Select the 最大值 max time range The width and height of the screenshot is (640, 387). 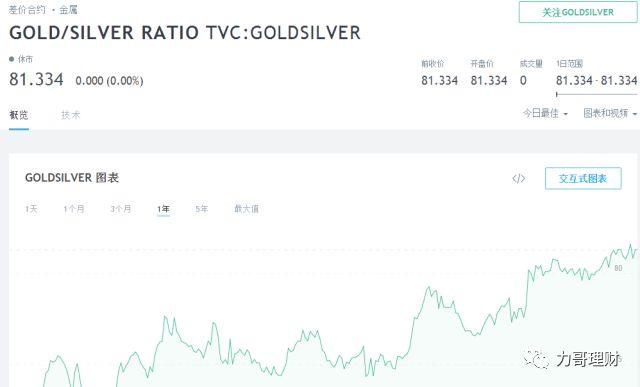pos(246,209)
